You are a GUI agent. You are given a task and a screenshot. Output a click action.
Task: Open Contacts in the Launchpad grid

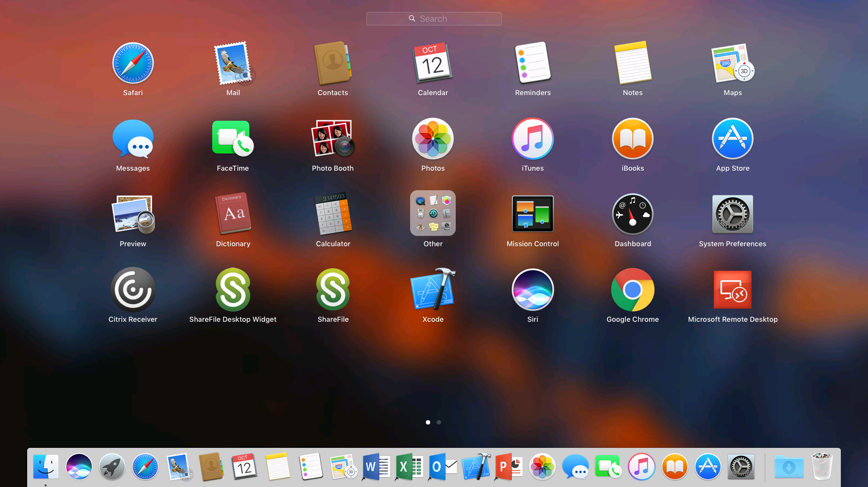333,63
